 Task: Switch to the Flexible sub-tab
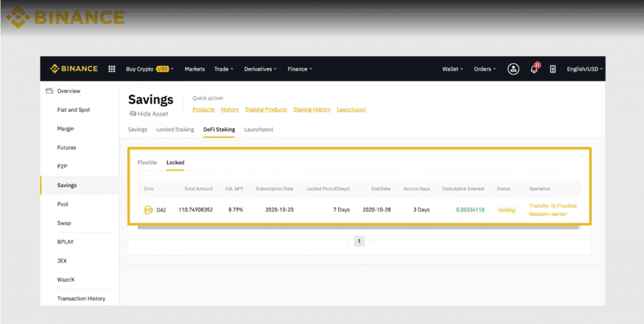coord(147,162)
